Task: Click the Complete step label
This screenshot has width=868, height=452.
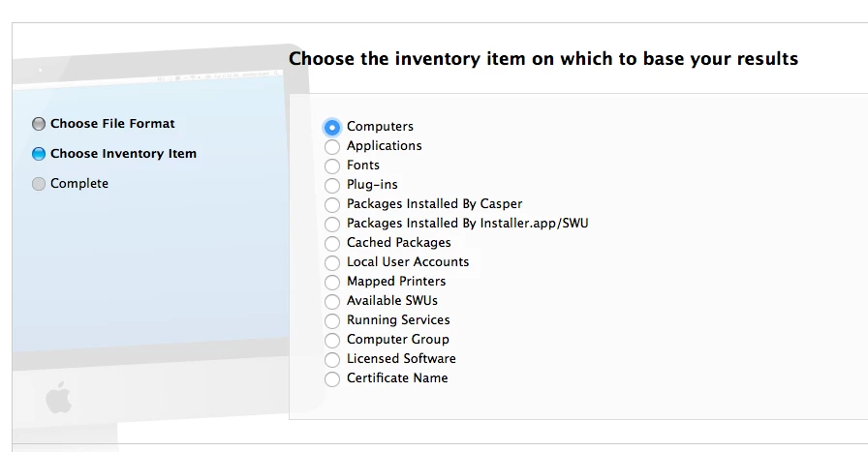Action: coord(79,184)
